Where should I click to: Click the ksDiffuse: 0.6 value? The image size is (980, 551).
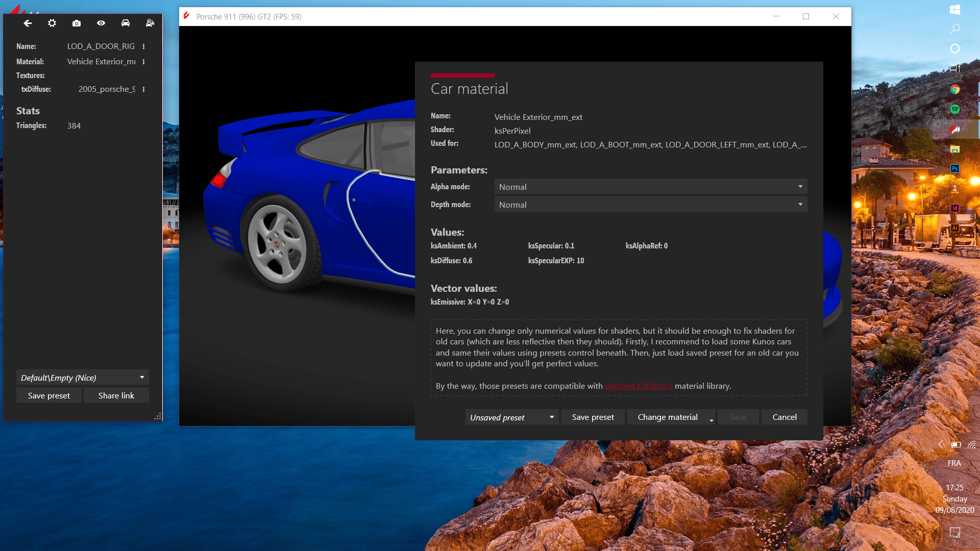[452, 261]
